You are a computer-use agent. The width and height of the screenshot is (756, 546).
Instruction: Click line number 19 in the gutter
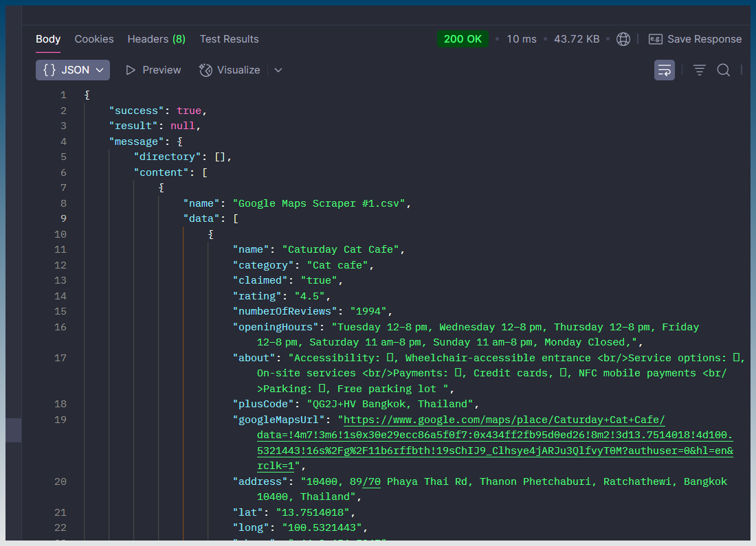pyautogui.click(x=60, y=420)
